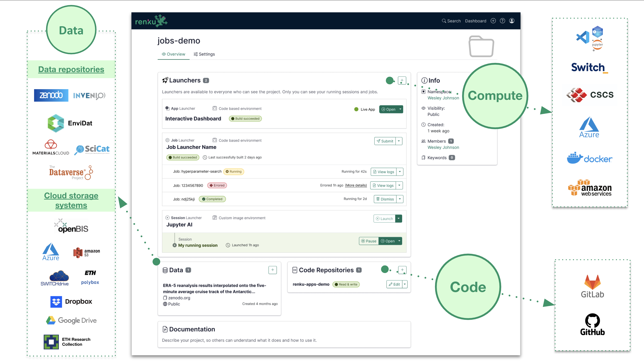This screenshot has height=363, width=644.
Task: Expand dropdown beside repository Edit button
Action: pyautogui.click(x=405, y=284)
